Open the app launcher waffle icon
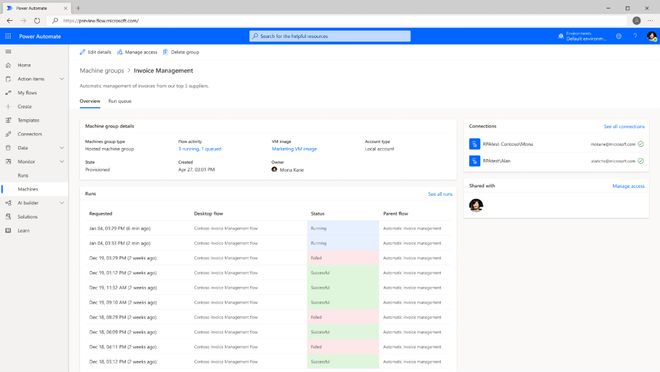Screen dimensions: 660x372 (8, 36)
